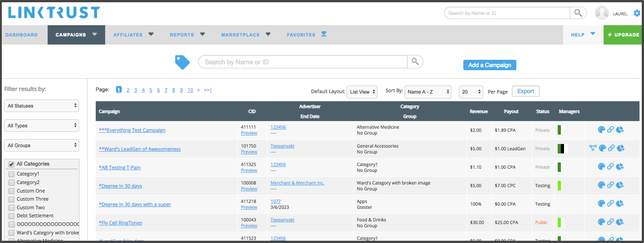Go to the Dashboard tab
This screenshot has height=243, width=644.
click(x=22, y=35)
